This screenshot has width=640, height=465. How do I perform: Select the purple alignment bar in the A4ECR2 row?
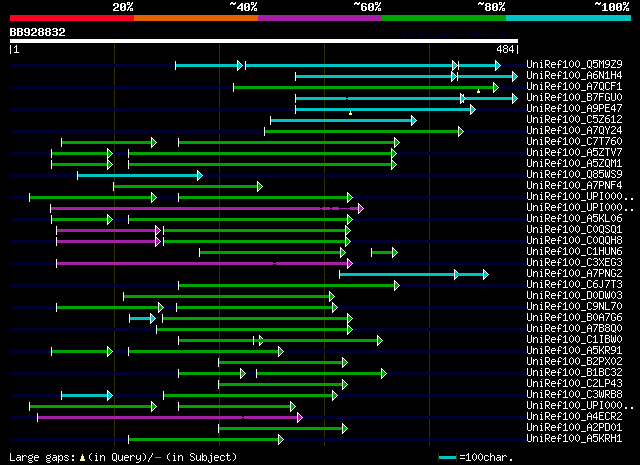click(170, 418)
